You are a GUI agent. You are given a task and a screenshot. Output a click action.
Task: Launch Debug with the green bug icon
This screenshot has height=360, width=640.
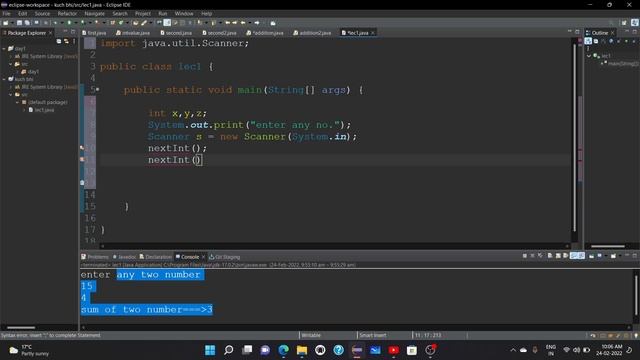56,23
